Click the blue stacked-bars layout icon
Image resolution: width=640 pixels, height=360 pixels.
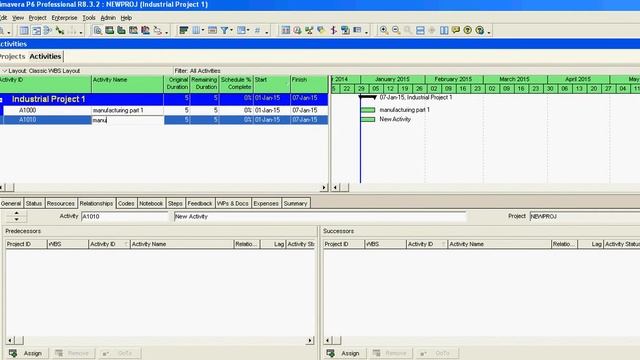tap(420, 30)
